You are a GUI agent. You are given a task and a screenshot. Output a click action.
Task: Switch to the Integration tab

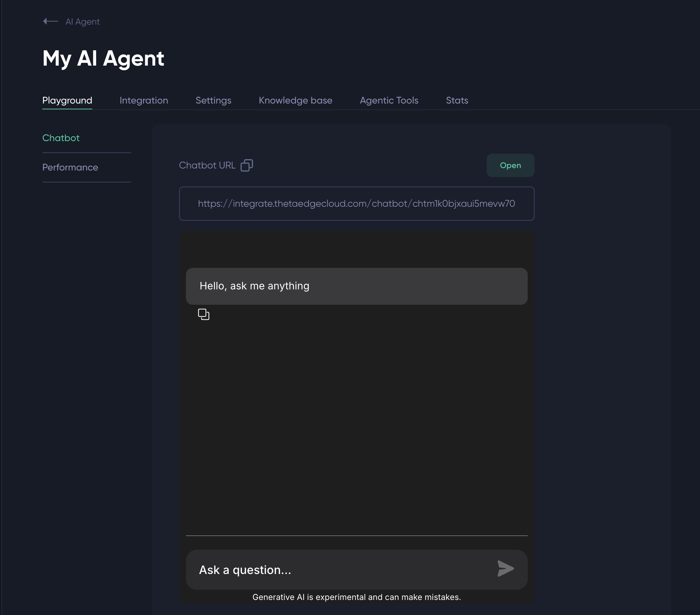tap(144, 100)
